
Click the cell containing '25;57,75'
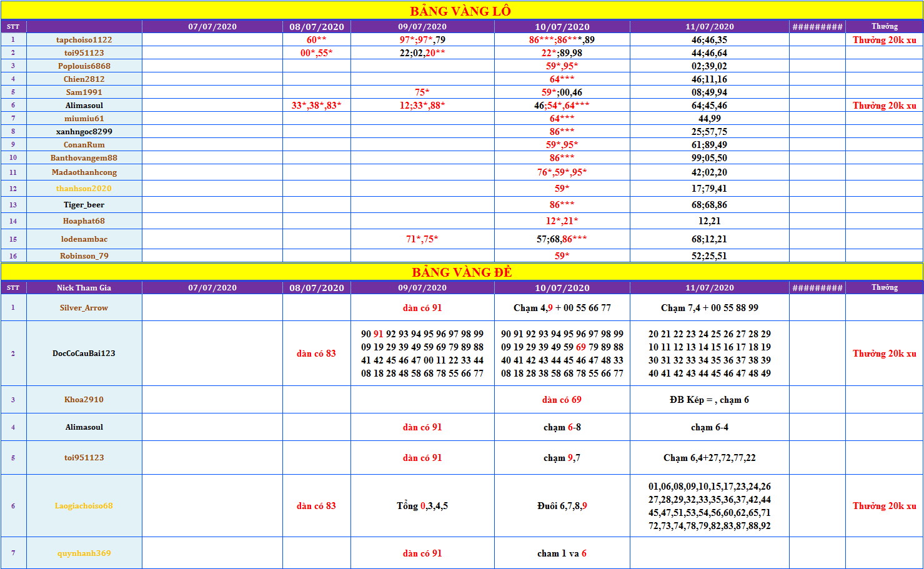click(710, 132)
